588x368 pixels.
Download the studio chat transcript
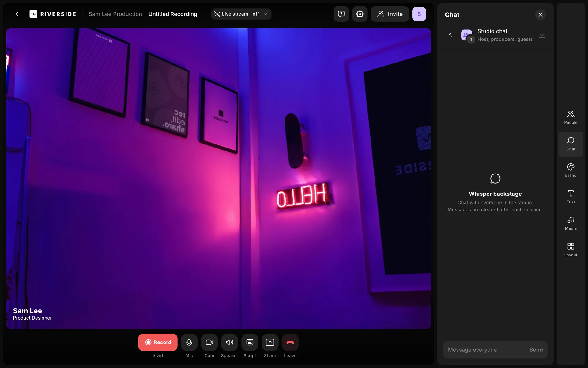(542, 35)
